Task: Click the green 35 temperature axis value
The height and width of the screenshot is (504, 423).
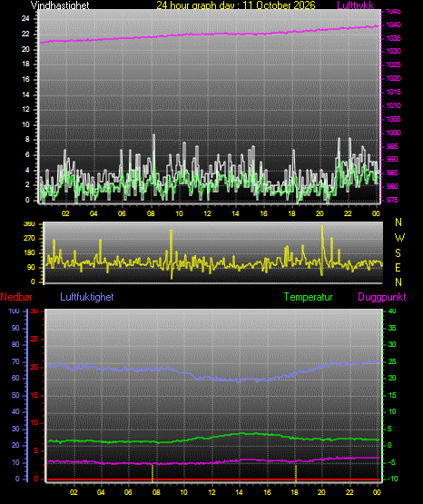Action: point(392,328)
